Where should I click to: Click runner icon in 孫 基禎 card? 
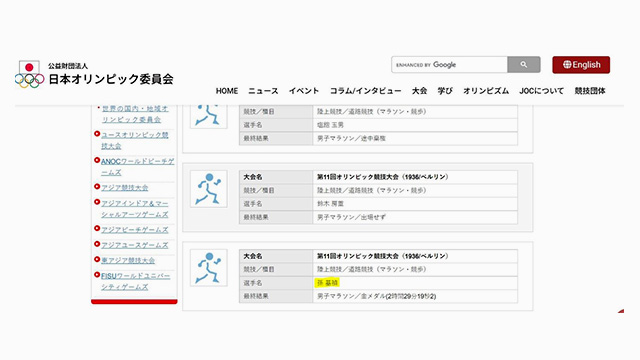click(209, 268)
